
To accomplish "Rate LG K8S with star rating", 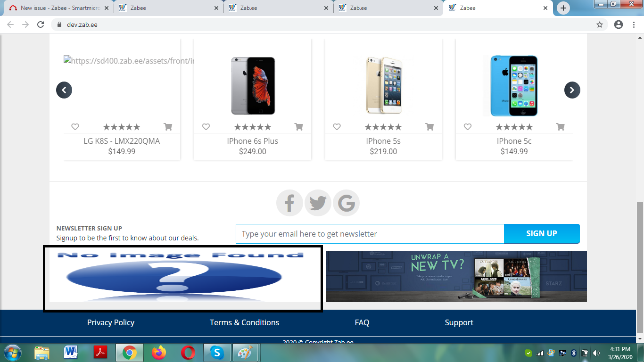I will [x=122, y=127].
